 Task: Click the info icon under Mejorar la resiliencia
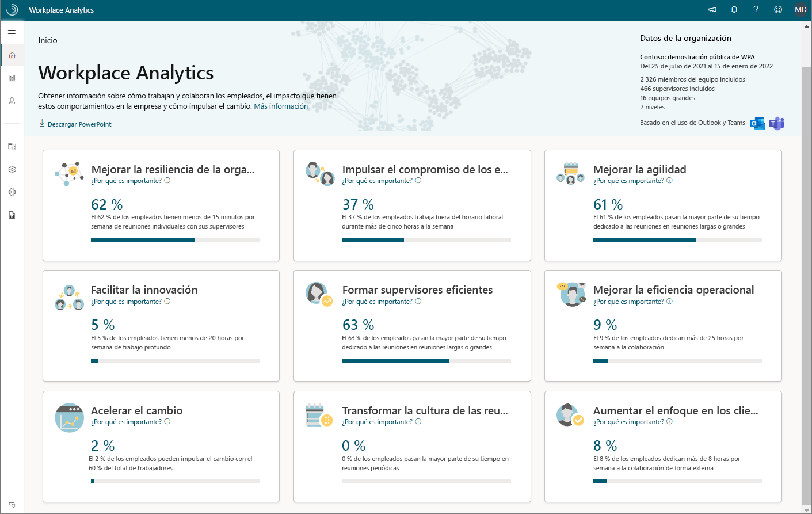[x=167, y=181]
